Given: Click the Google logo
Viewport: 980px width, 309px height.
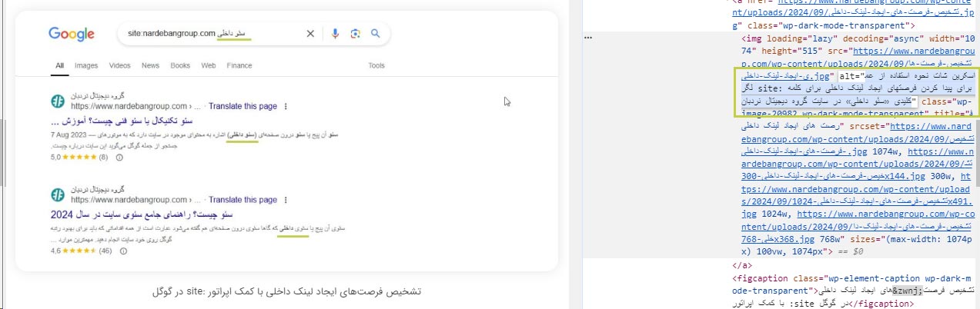Looking at the screenshot, I should pyautogui.click(x=72, y=34).
